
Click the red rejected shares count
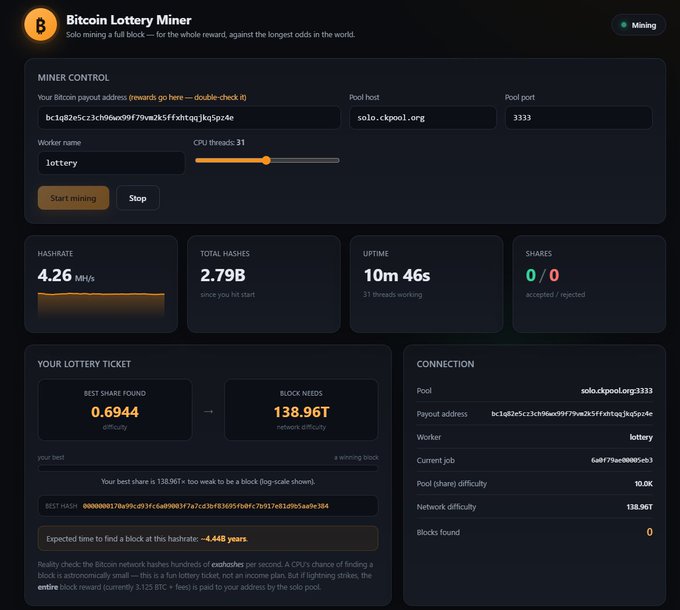point(554,275)
